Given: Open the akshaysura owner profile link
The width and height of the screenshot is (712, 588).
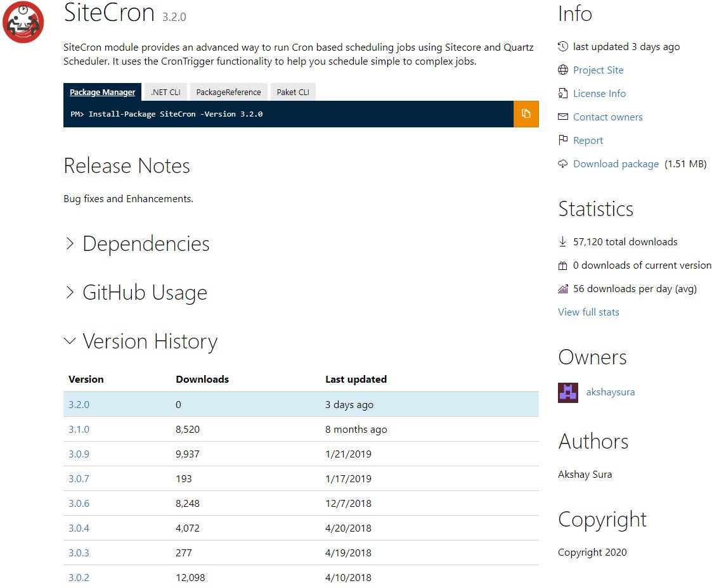Looking at the screenshot, I should [x=610, y=392].
